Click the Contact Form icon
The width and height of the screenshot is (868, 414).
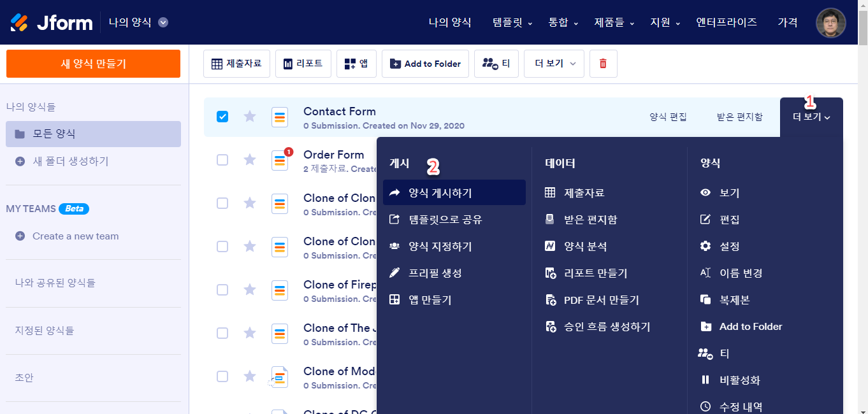pos(280,117)
